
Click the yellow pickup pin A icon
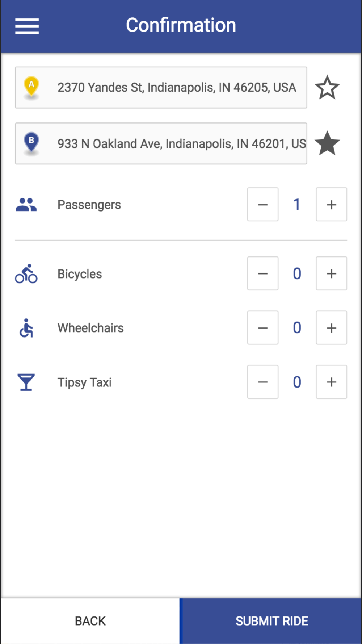click(x=31, y=87)
